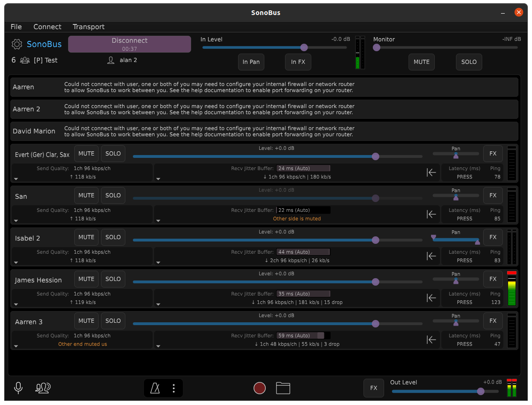Toggle the metronome icon
The width and height of the screenshot is (532, 405).
pyautogui.click(x=155, y=388)
